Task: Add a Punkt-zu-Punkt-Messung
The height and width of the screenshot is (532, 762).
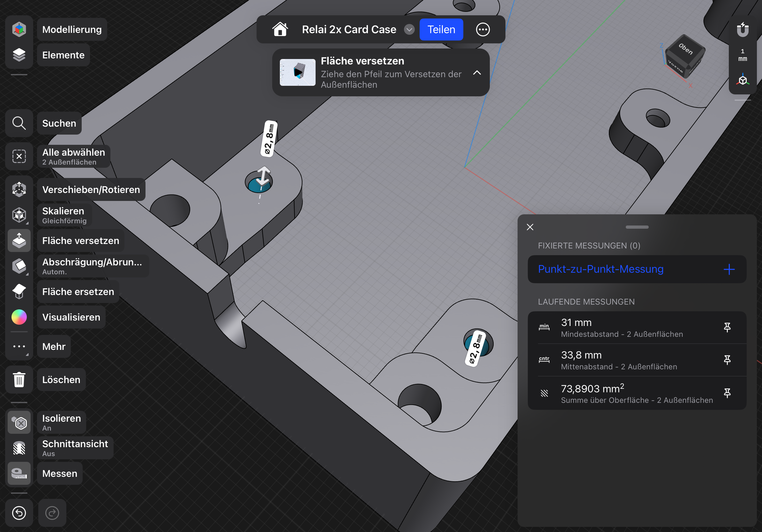Action: pyautogui.click(x=729, y=269)
